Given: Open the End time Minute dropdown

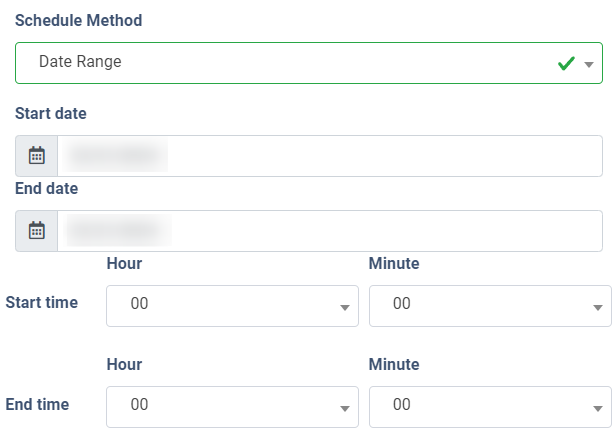Looking at the screenshot, I should pos(489,406).
